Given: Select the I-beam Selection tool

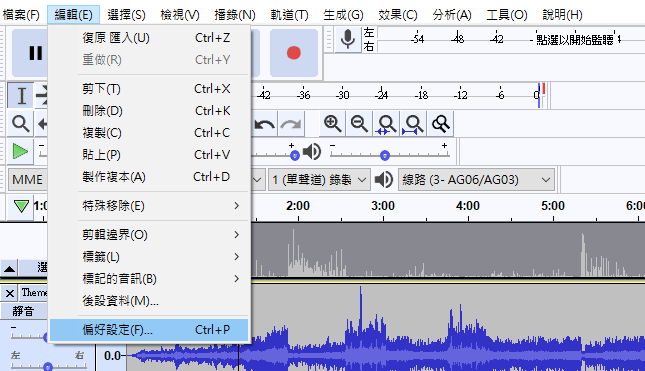Looking at the screenshot, I should coord(21,95).
